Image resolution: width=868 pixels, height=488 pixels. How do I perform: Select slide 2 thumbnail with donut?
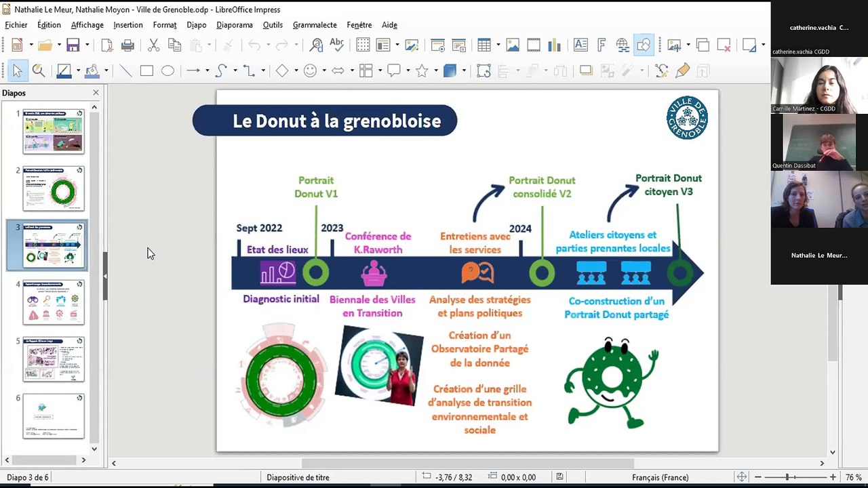click(x=54, y=188)
